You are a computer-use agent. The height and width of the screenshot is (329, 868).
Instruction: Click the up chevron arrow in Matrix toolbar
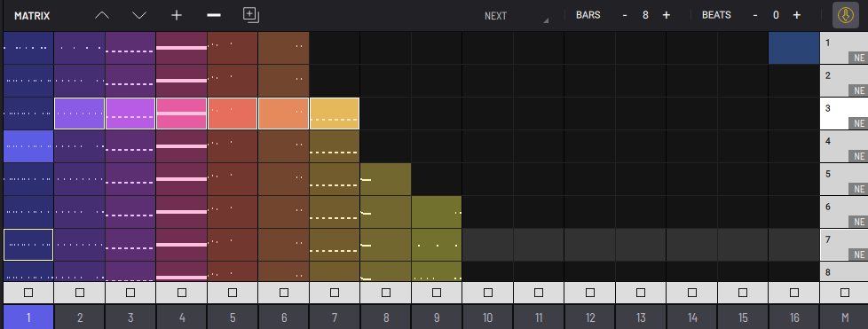(x=102, y=15)
